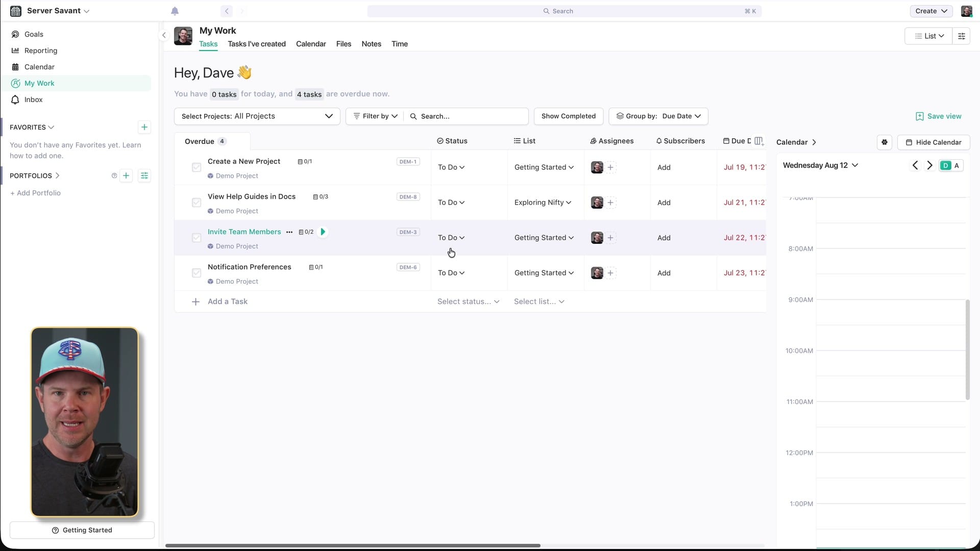Add assignee to Create a New Project
This screenshot has height=551, width=980.
point(610,167)
